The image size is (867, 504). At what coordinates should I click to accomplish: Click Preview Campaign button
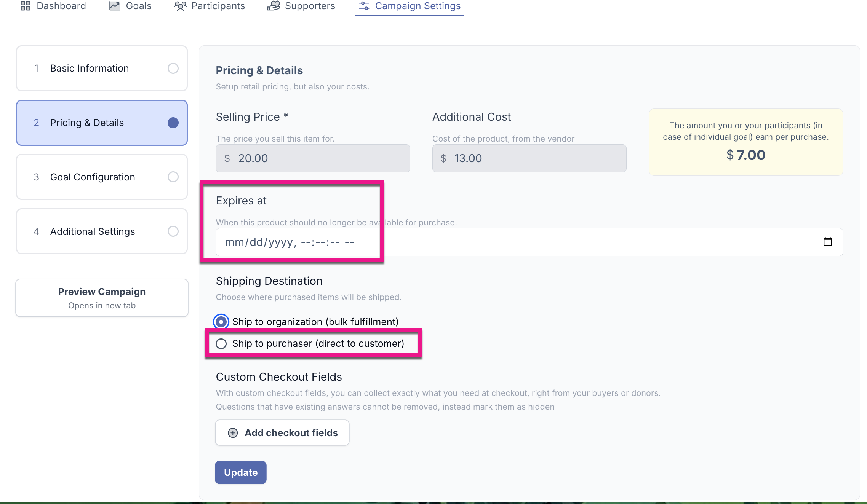point(102,298)
